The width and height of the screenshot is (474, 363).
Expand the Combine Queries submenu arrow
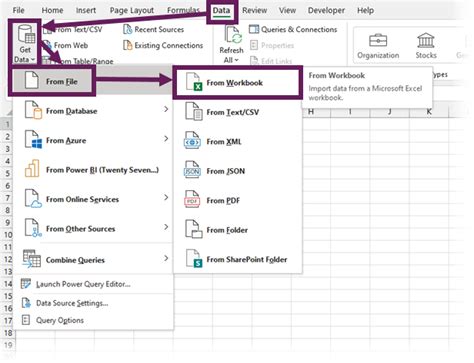click(166, 258)
